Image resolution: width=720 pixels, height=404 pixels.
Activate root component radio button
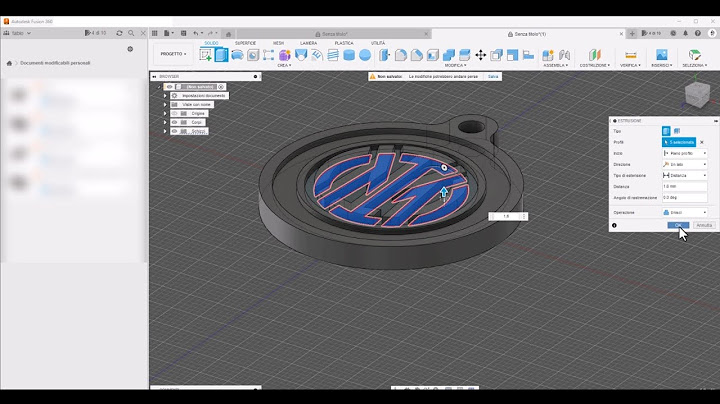pos(221,87)
